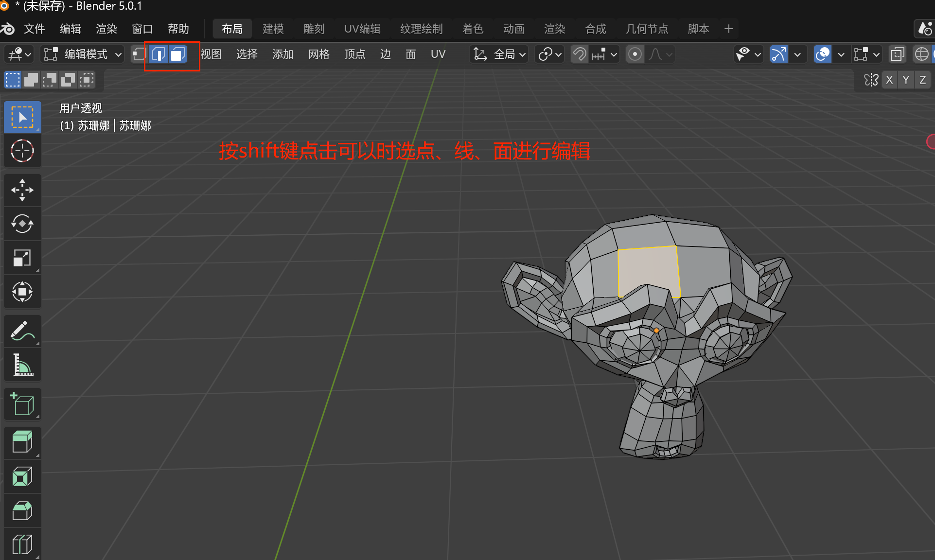
Task: Enable proportional editing toggle
Action: tap(635, 54)
